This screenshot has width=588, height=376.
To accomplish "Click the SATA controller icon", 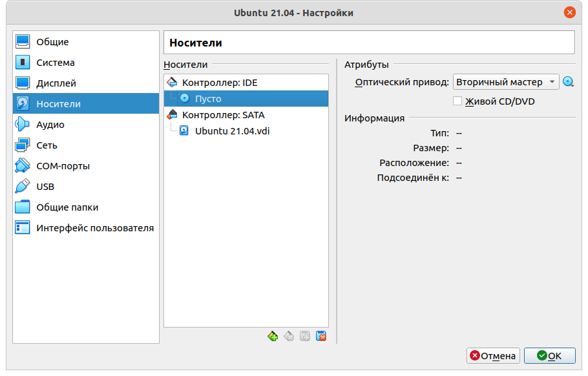I will pos(172,114).
